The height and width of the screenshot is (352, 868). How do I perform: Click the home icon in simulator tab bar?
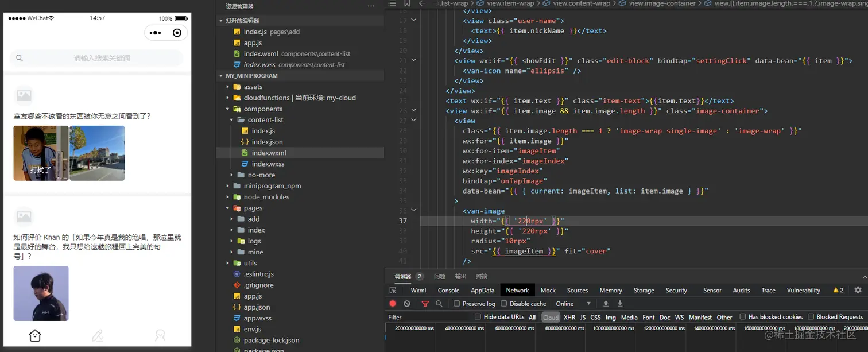click(35, 335)
